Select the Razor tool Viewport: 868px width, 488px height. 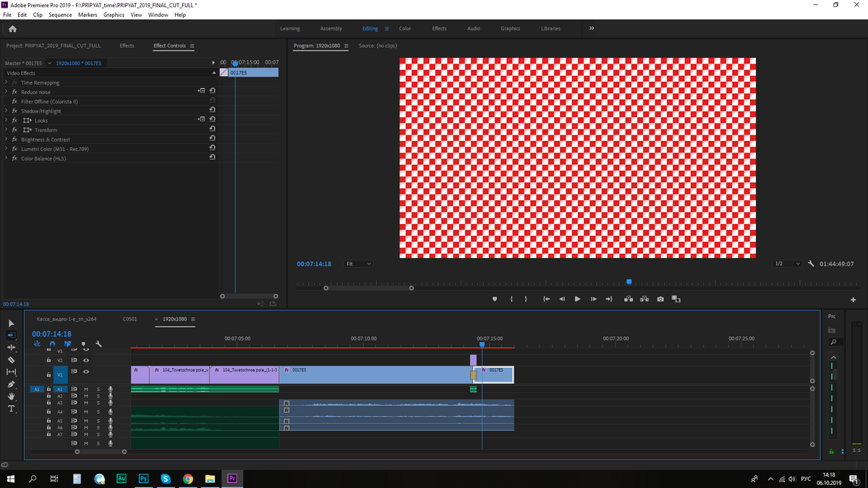[x=11, y=359]
